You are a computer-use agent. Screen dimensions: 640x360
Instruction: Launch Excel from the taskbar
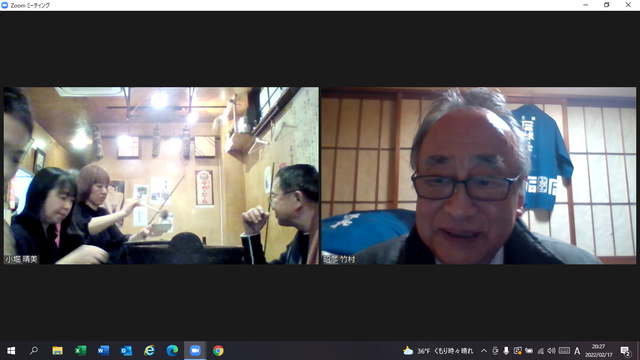click(80, 351)
